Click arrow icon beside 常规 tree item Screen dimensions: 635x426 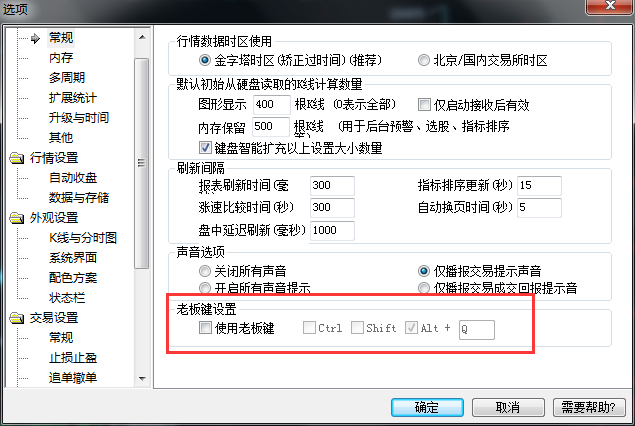tap(36, 38)
